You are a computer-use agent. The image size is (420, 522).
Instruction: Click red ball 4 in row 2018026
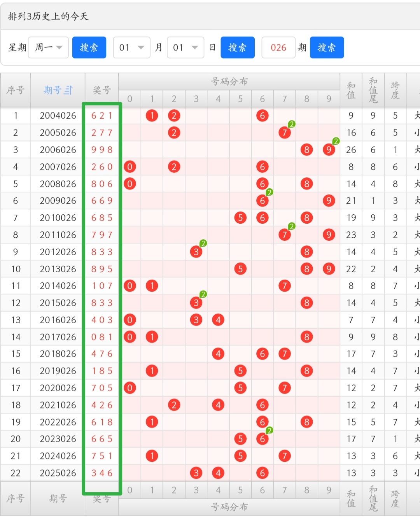point(218,354)
